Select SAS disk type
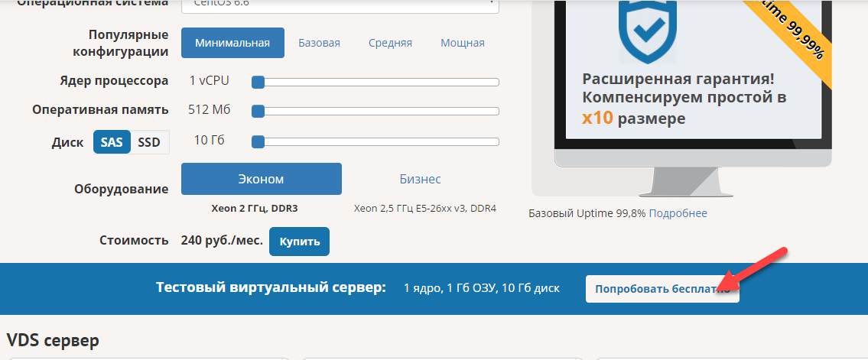 point(112,142)
